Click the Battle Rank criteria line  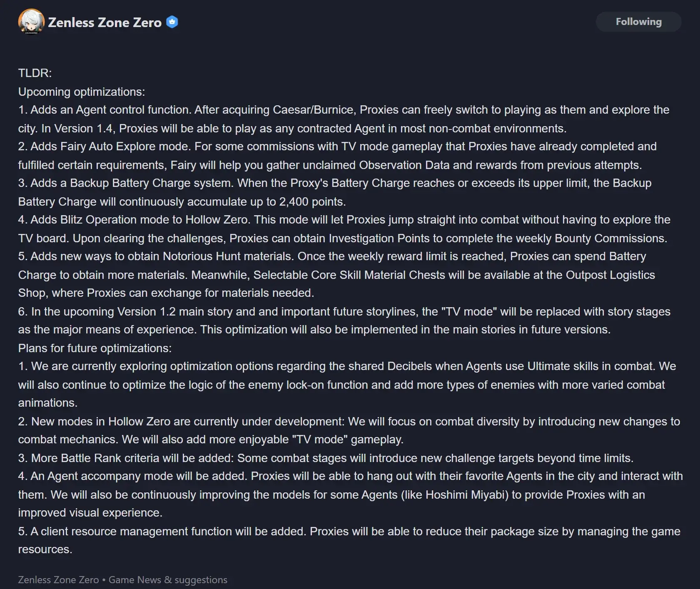pyautogui.click(x=325, y=458)
